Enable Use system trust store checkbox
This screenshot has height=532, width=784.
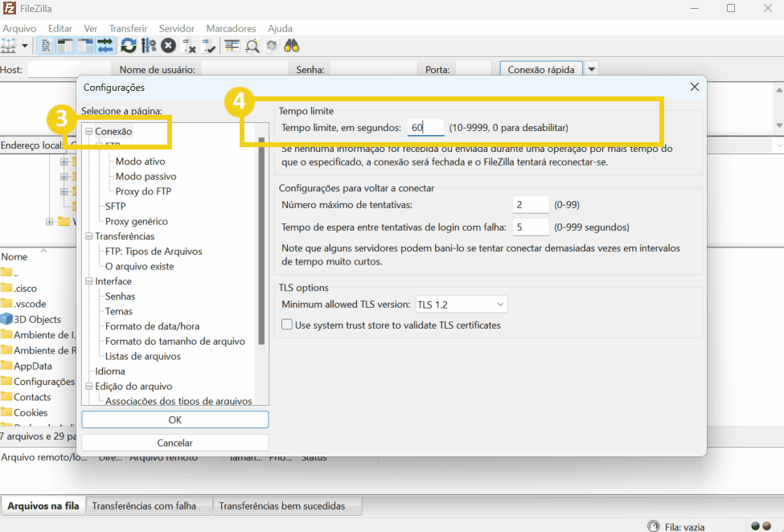(x=287, y=325)
